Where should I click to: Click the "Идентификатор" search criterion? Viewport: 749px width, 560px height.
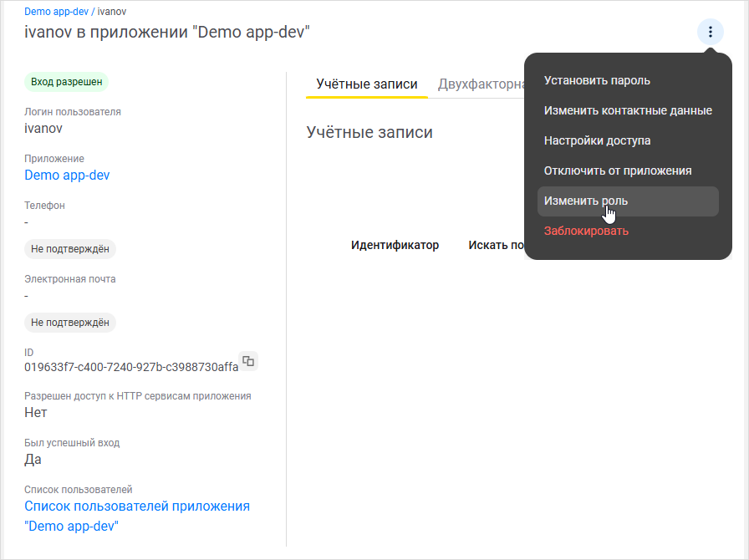pos(394,246)
